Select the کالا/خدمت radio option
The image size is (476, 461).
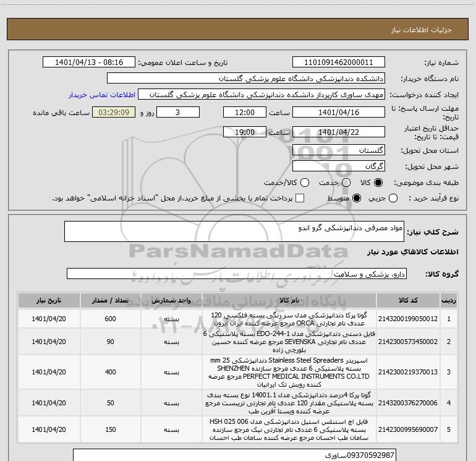305,183
